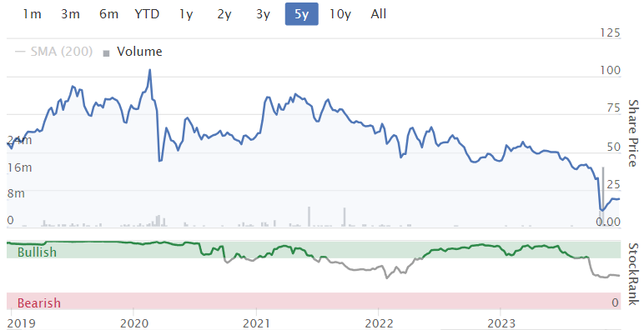Click the SMA (200) legend line marker
Viewport: 644px width, 330px height.
coord(20,52)
